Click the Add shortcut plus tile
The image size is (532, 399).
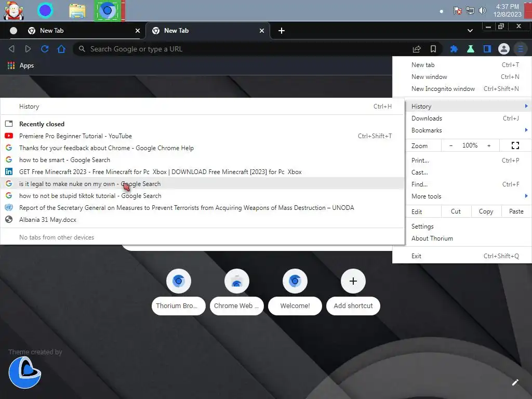(x=353, y=292)
